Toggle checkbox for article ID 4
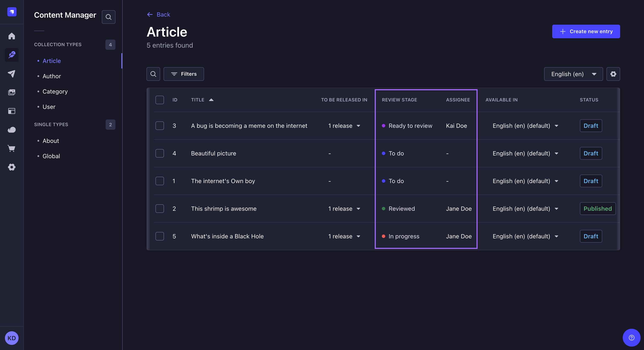This screenshot has height=350, width=644. tap(160, 153)
